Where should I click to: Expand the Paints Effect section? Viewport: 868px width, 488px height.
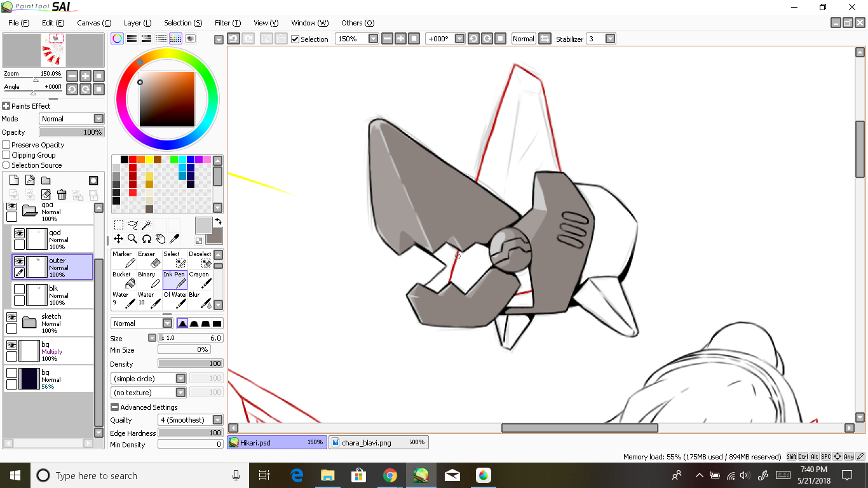[6, 106]
